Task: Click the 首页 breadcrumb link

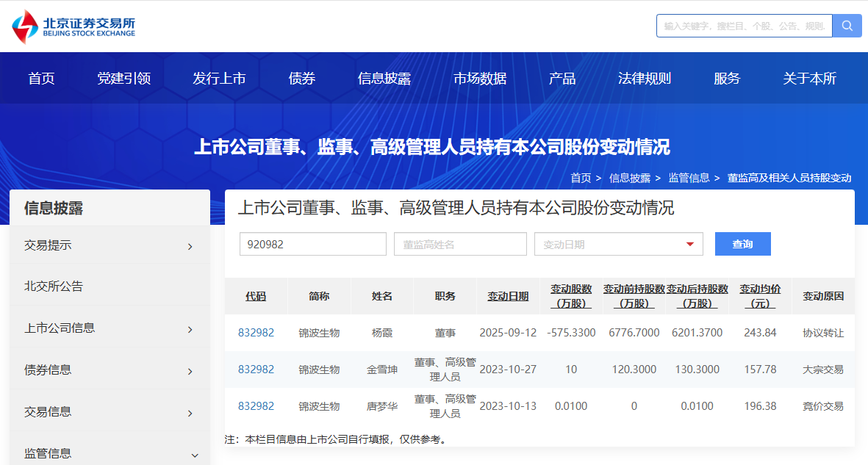Action: point(580,178)
